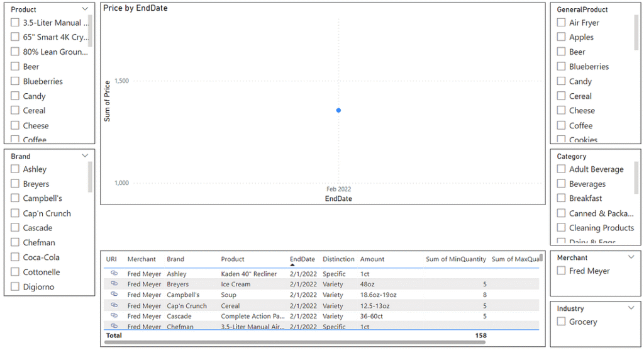Select the Cottonelle brand checkbox
Screen dimensions: 644x355
click(15, 271)
